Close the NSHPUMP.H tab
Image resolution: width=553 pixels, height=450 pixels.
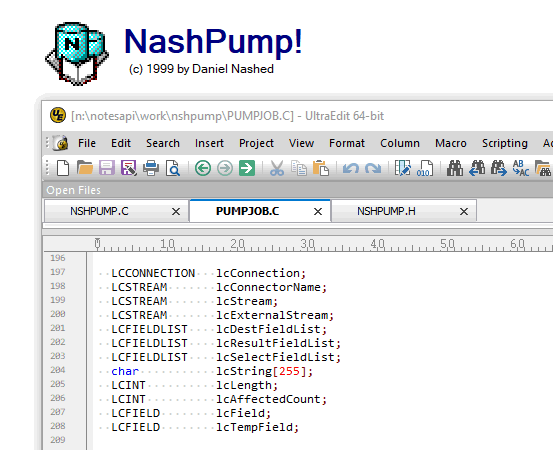coord(464,212)
